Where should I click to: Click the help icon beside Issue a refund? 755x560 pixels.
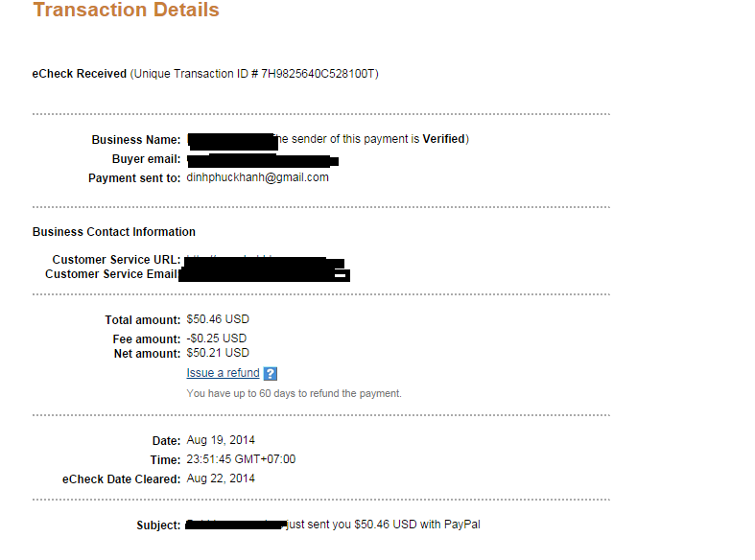pyautogui.click(x=271, y=374)
